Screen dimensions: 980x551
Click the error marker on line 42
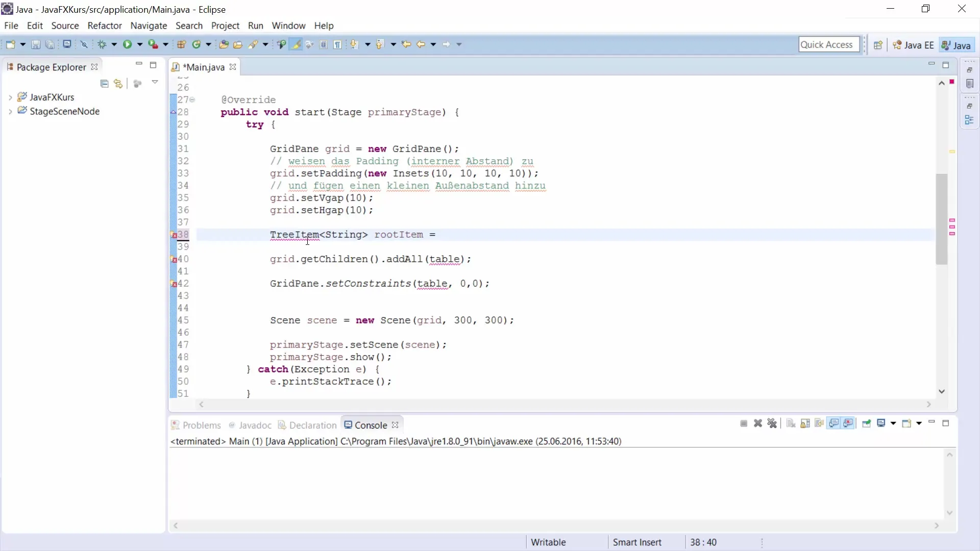(174, 284)
